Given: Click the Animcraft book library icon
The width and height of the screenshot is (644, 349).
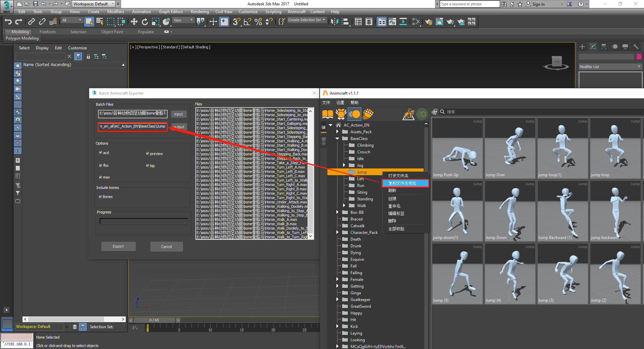Looking at the screenshot, I should [328, 114].
